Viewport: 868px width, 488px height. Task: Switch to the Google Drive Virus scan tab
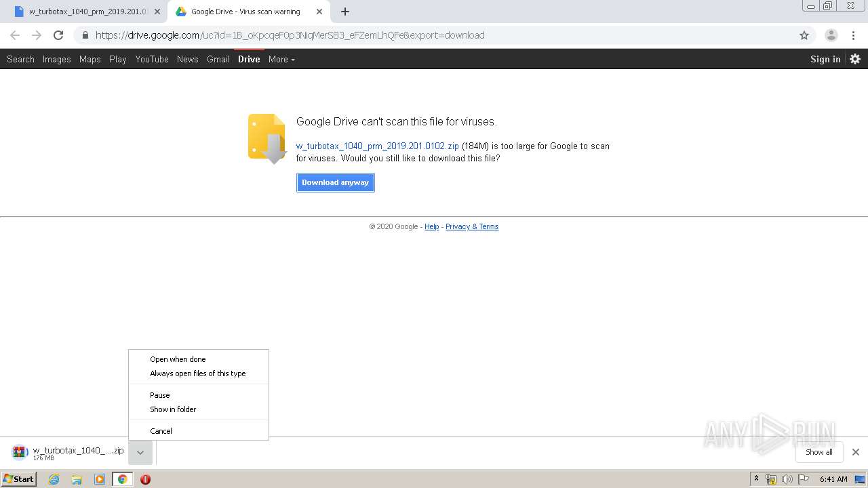coord(250,12)
